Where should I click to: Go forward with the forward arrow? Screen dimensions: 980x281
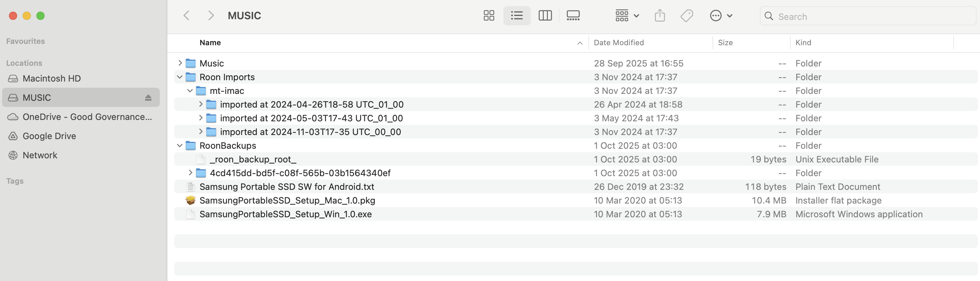click(211, 15)
